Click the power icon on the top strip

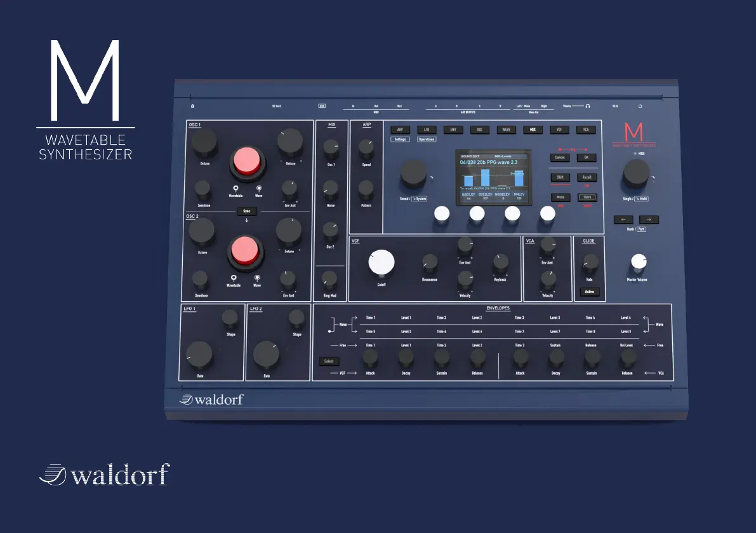coord(640,106)
